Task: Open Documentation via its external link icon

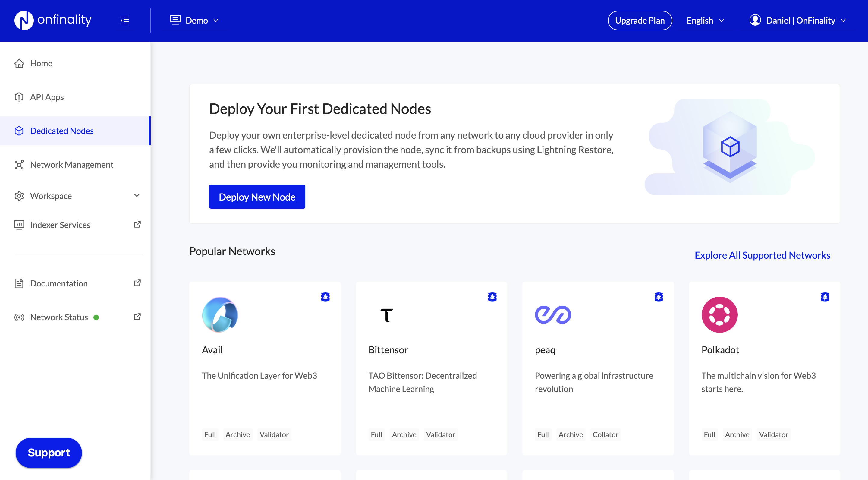Action: coord(137,283)
